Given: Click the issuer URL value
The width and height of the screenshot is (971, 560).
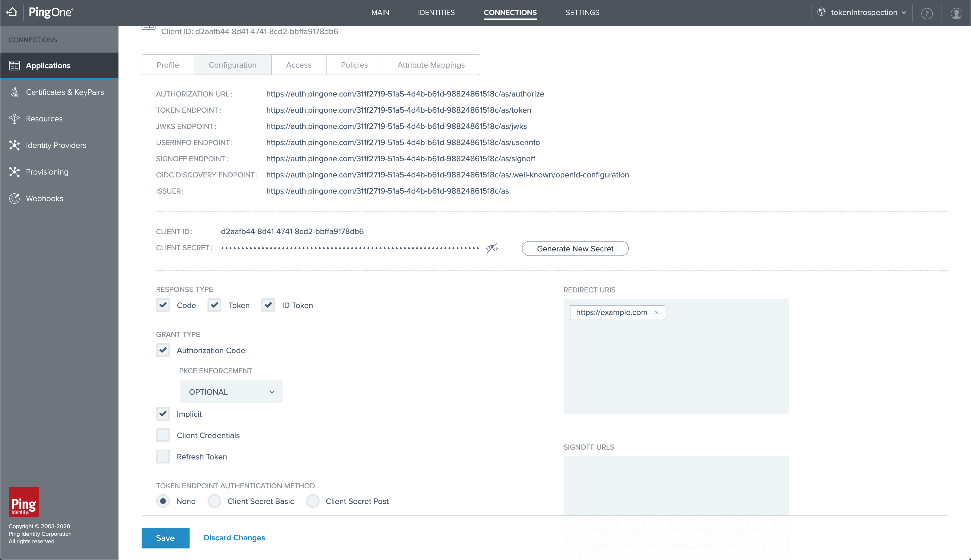Looking at the screenshot, I should (387, 191).
